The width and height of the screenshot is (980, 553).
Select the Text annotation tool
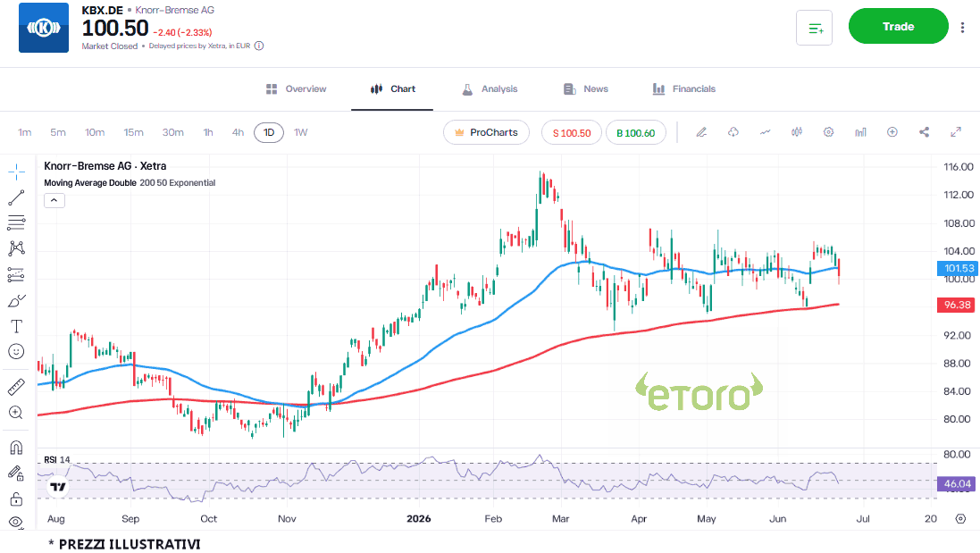16,326
